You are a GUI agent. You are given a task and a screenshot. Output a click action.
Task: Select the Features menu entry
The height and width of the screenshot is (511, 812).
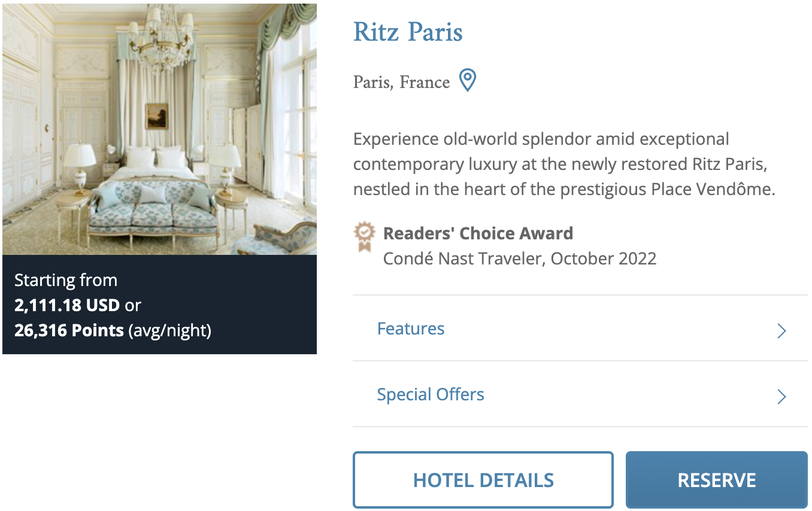(411, 328)
